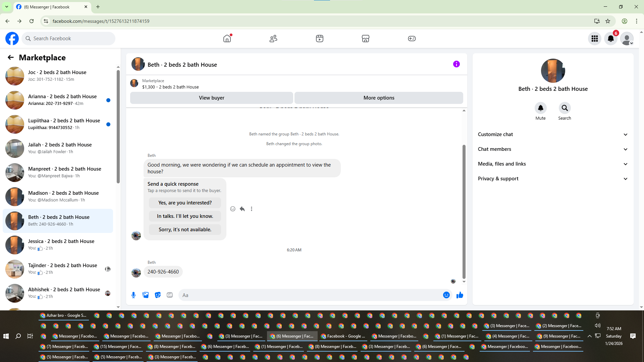Screen dimensions: 644x362
Task: Open the sticker picker icon
Action: click(x=158, y=295)
